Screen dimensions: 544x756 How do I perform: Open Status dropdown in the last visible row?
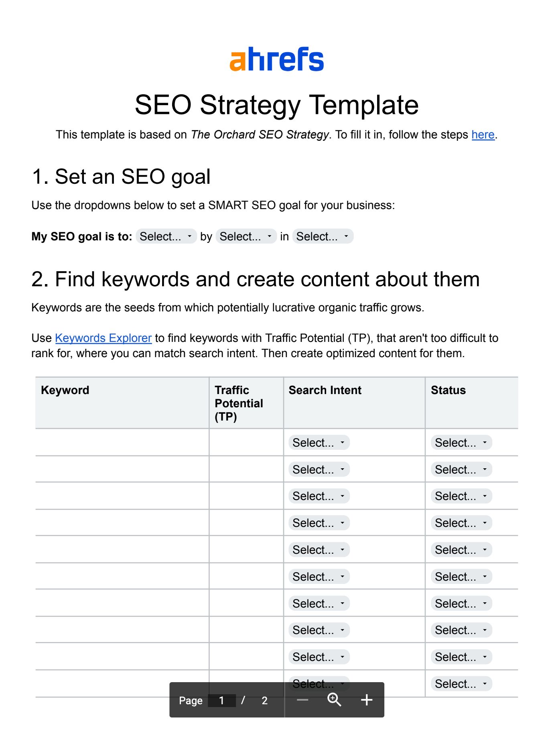pyautogui.click(x=461, y=683)
